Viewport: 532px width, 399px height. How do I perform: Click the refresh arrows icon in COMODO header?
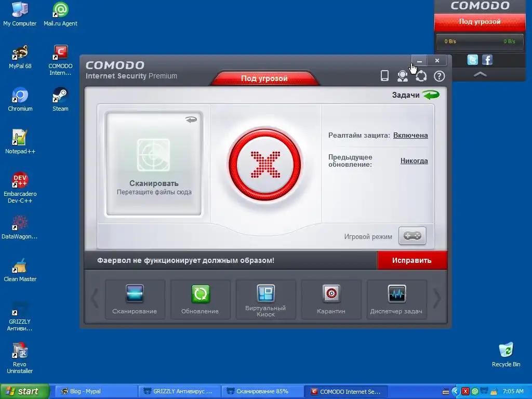pyautogui.click(x=421, y=76)
